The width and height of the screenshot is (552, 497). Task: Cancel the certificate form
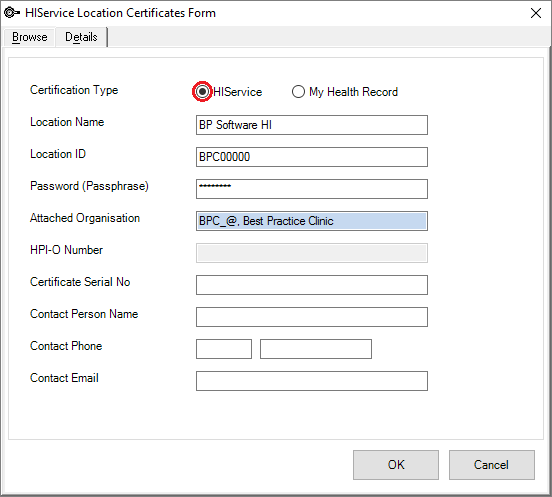tap(492, 465)
